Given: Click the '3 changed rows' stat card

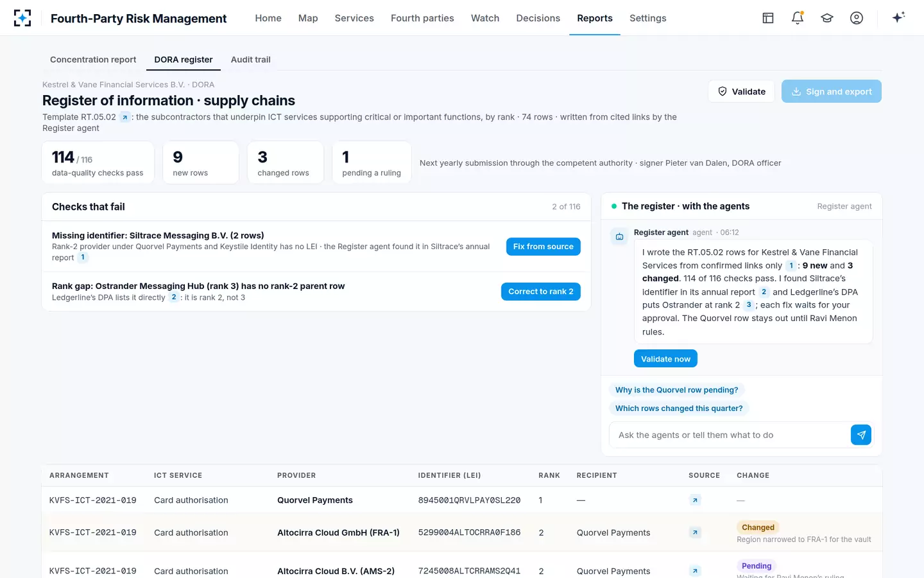Looking at the screenshot, I should 286,162.
